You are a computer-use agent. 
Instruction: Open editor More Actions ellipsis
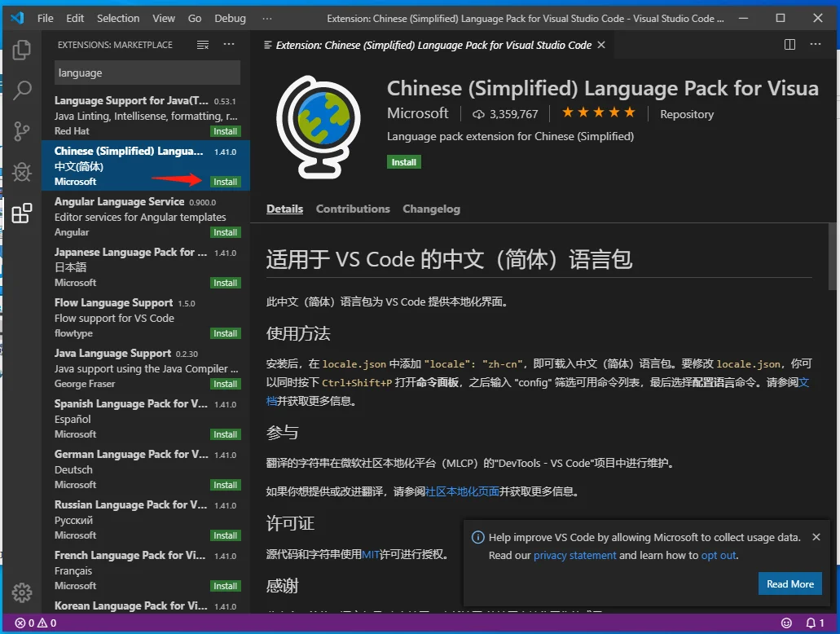point(816,45)
